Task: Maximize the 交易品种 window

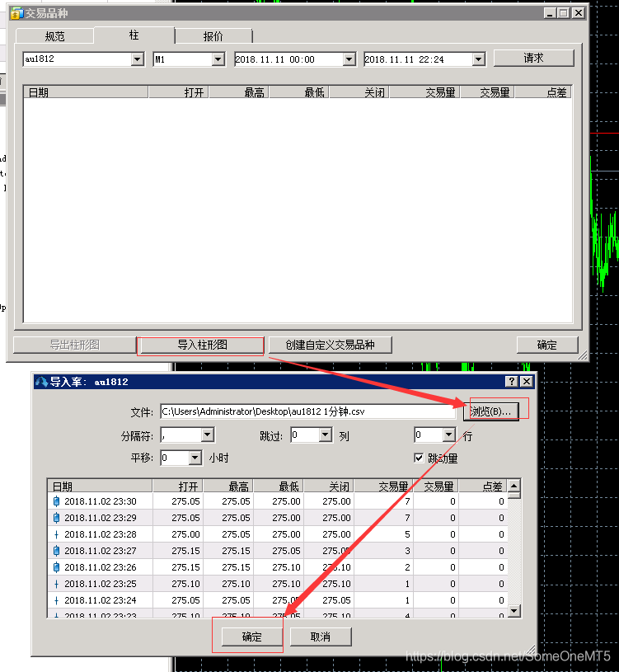Action: [x=564, y=13]
